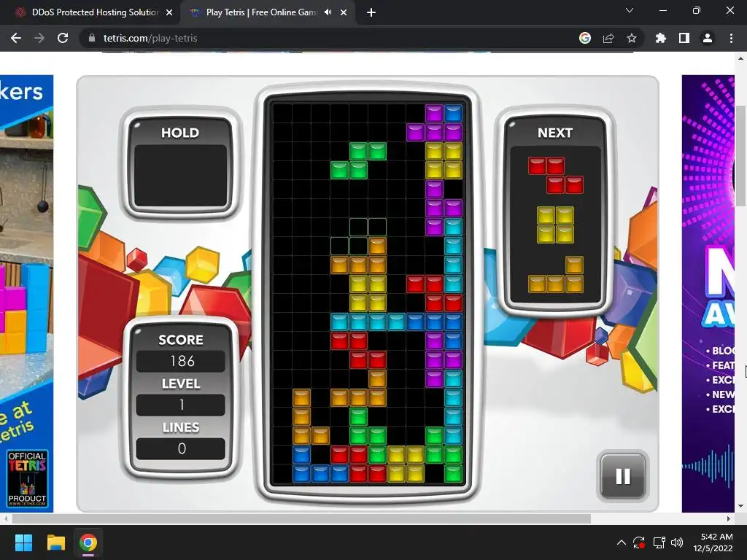Screen dimensions: 747x560
Task: Open the left Tetris blocks advertisement
Action: point(27,293)
